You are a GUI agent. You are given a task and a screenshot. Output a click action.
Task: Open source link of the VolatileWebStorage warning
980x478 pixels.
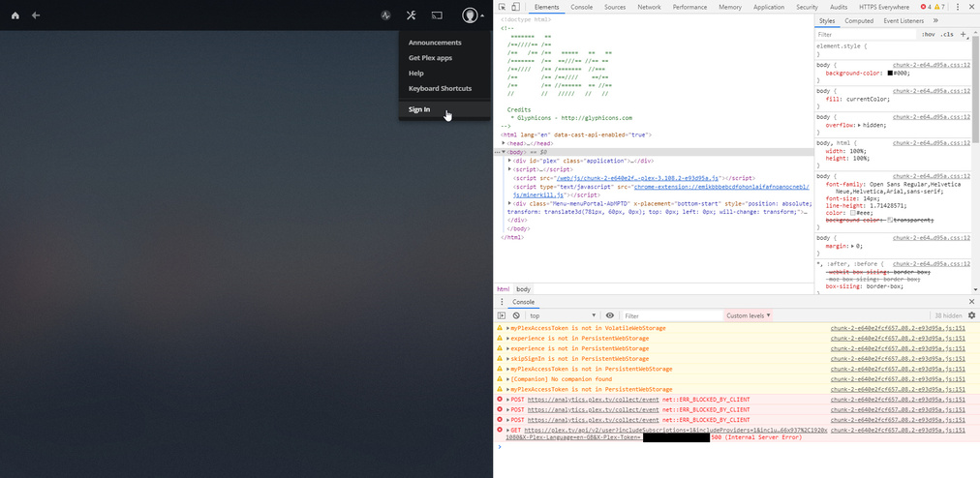click(898, 328)
